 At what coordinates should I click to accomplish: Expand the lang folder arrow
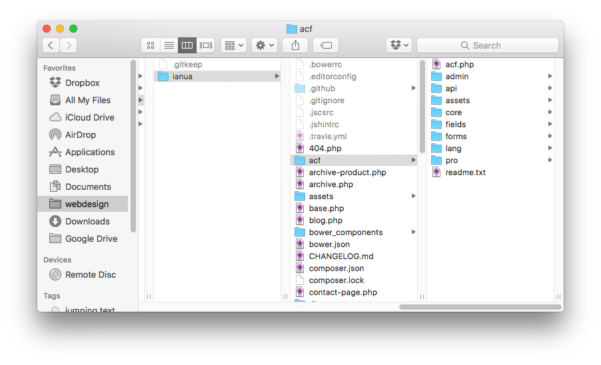pos(550,148)
